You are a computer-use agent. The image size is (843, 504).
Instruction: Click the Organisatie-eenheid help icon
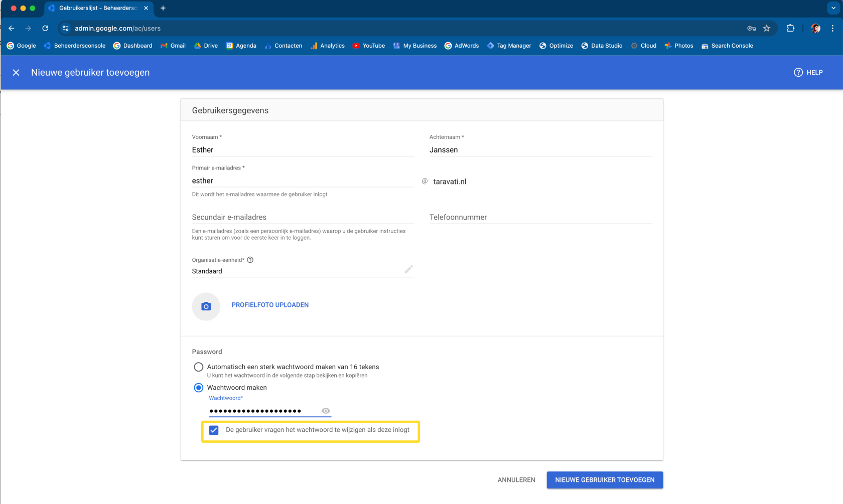coord(250,260)
